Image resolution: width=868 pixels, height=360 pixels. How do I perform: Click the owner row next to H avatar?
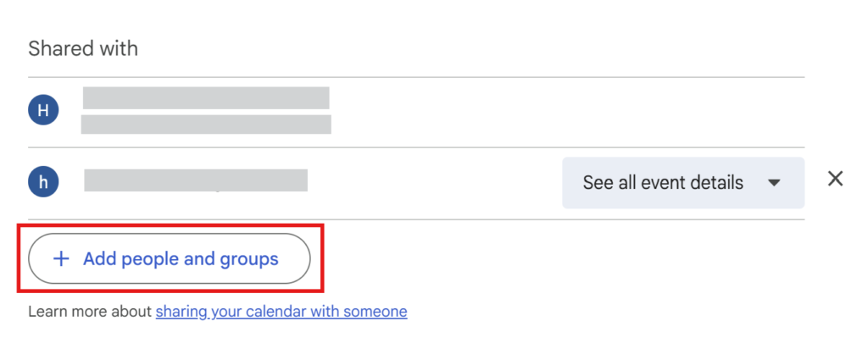point(415,113)
